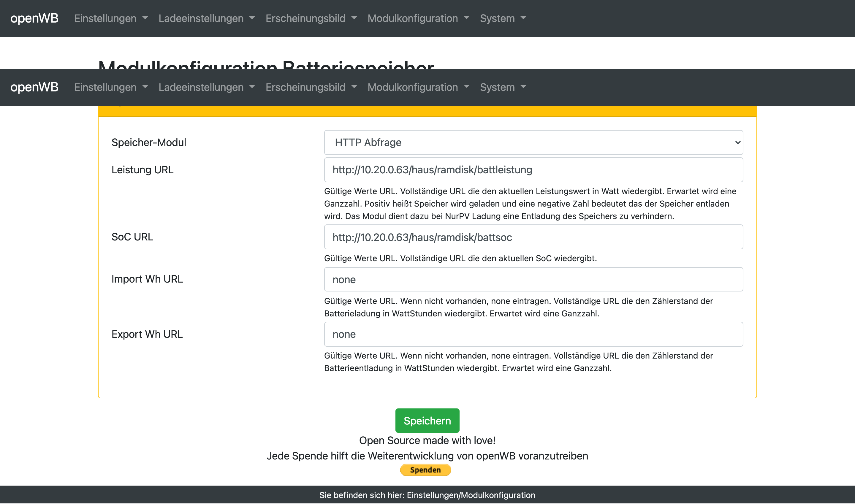Screen dimensions: 855x504
Task: Click the openWB logo in top navbar
Action: tap(34, 18)
